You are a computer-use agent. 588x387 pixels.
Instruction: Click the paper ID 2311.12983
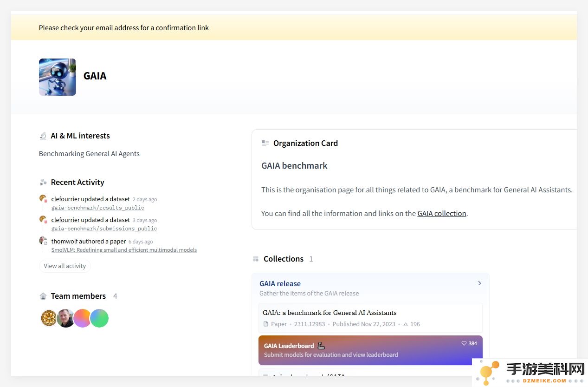pos(310,324)
